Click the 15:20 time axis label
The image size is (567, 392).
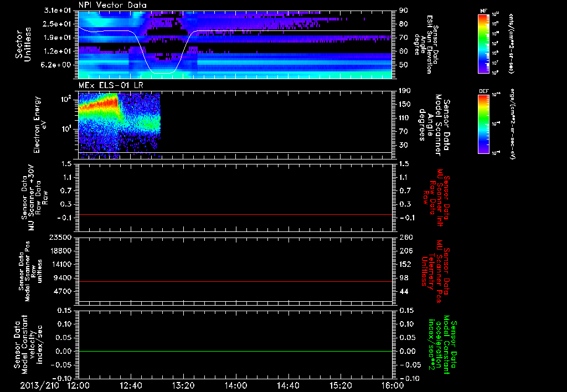pyautogui.click(x=341, y=385)
